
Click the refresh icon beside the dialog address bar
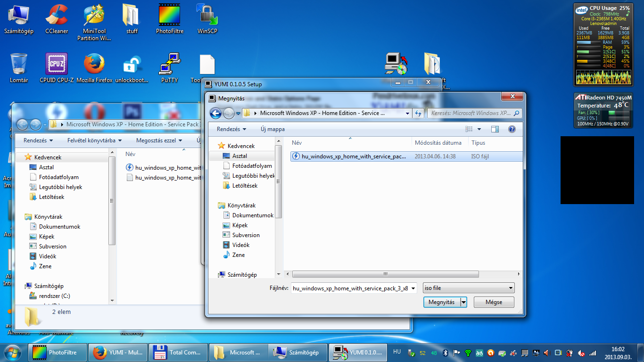click(418, 113)
